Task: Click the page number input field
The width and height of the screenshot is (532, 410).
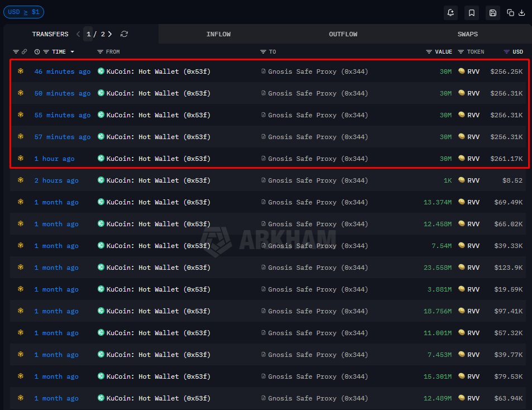Action: [88, 34]
